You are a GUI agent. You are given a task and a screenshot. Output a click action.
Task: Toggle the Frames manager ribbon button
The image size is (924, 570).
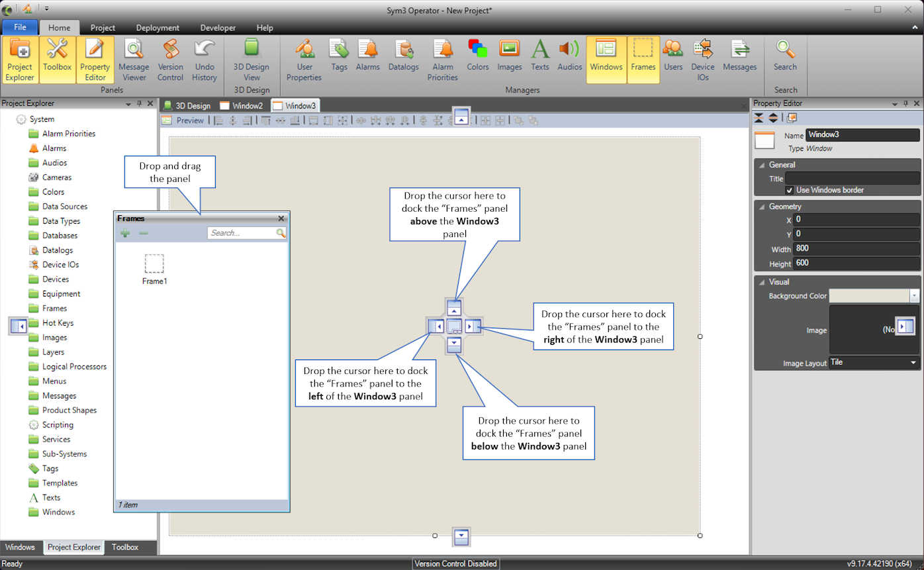coord(643,60)
